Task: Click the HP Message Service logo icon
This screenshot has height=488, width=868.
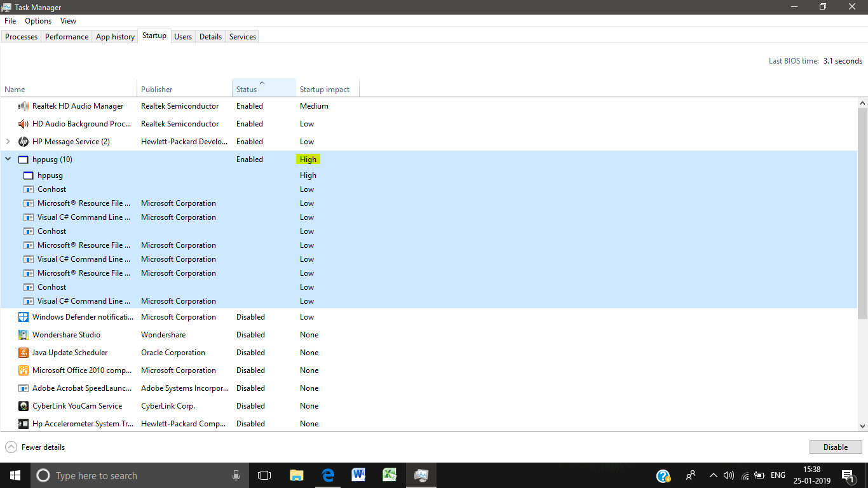Action: (x=24, y=142)
